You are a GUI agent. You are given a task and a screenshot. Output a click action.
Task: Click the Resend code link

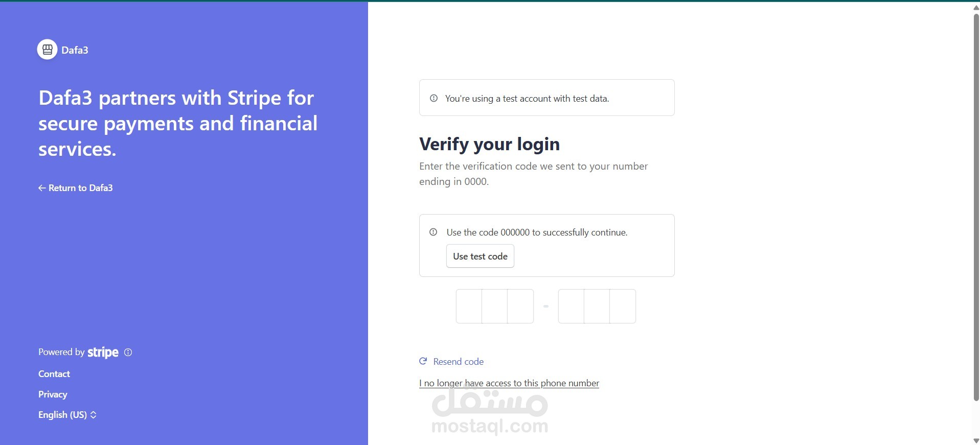click(458, 362)
